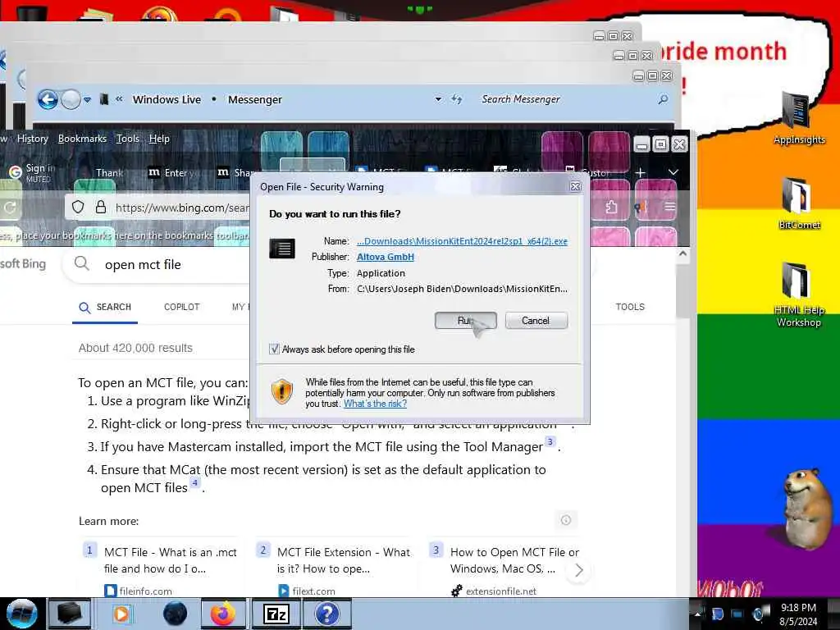Switch to the Enter y... tab
840x630 pixels.
(176, 172)
